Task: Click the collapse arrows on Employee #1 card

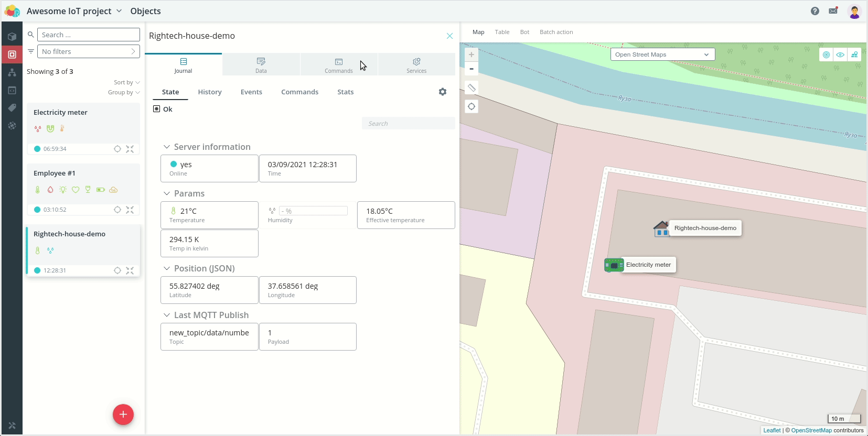Action: pyautogui.click(x=130, y=210)
